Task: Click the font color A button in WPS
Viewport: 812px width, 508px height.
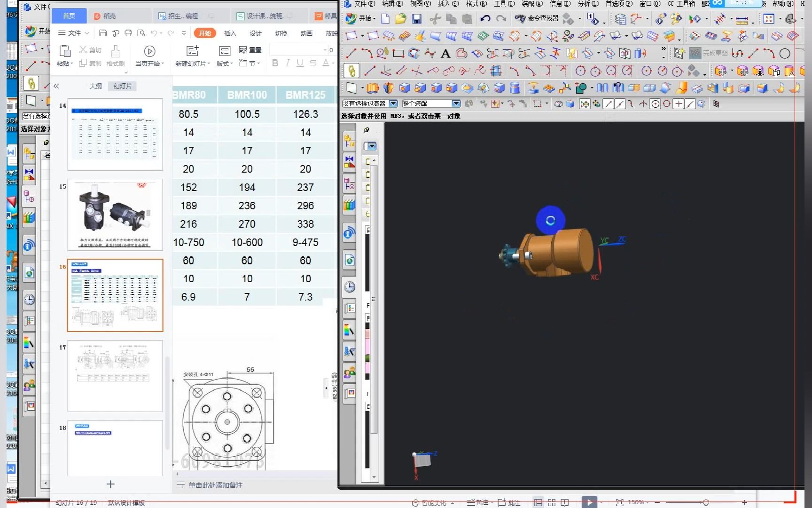Action: click(326, 63)
